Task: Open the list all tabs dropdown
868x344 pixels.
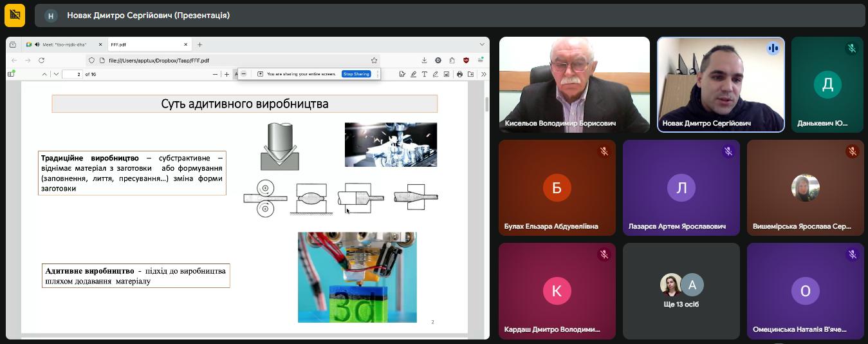Action: click(x=482, y=44)
